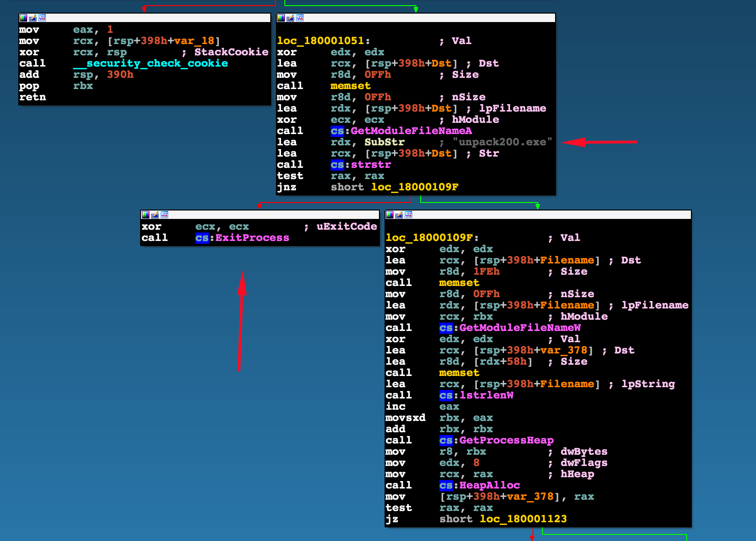756x541 pixels.
Task: Click group nodes icon on ExitProcess block
Action: 164,215
